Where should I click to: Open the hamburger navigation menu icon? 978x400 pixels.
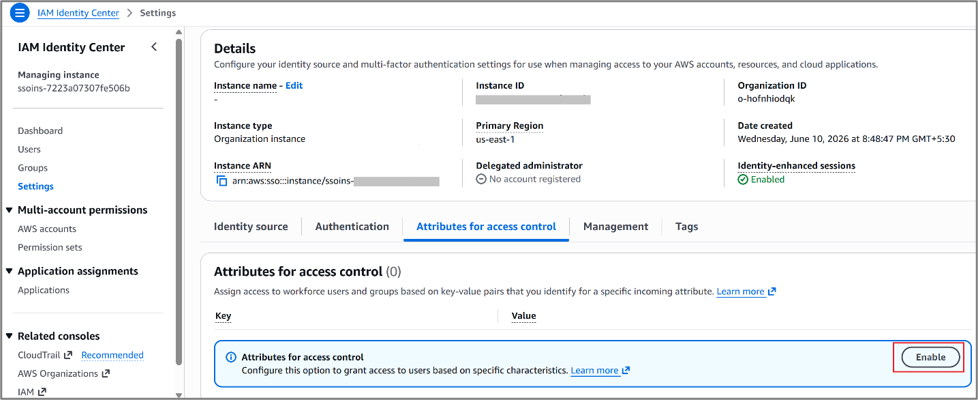tap(19, 12)
